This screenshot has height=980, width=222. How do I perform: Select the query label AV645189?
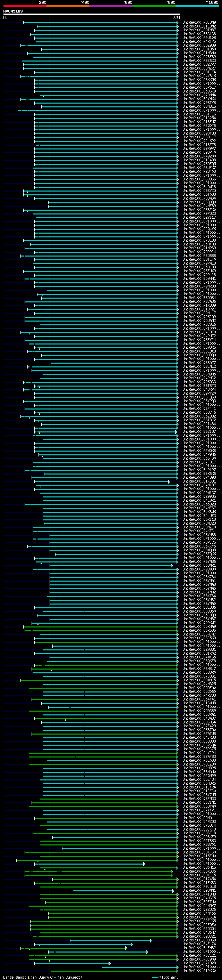tap(13, 11)
